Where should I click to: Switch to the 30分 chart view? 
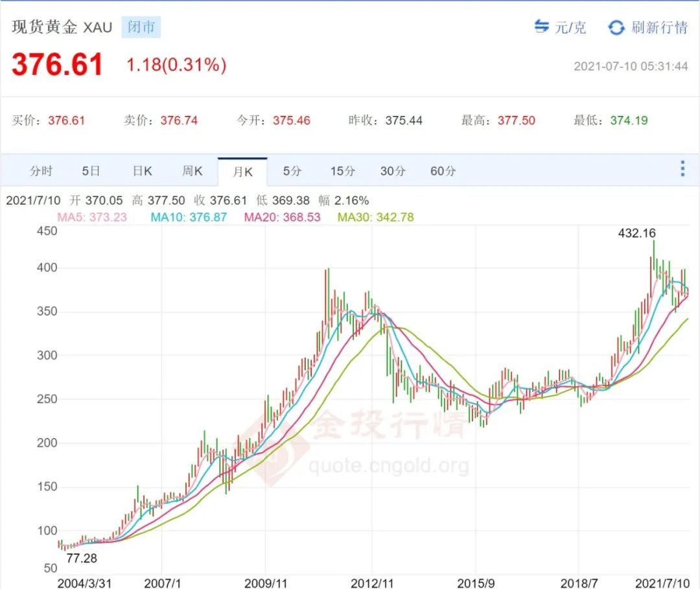tap(392, 170)
